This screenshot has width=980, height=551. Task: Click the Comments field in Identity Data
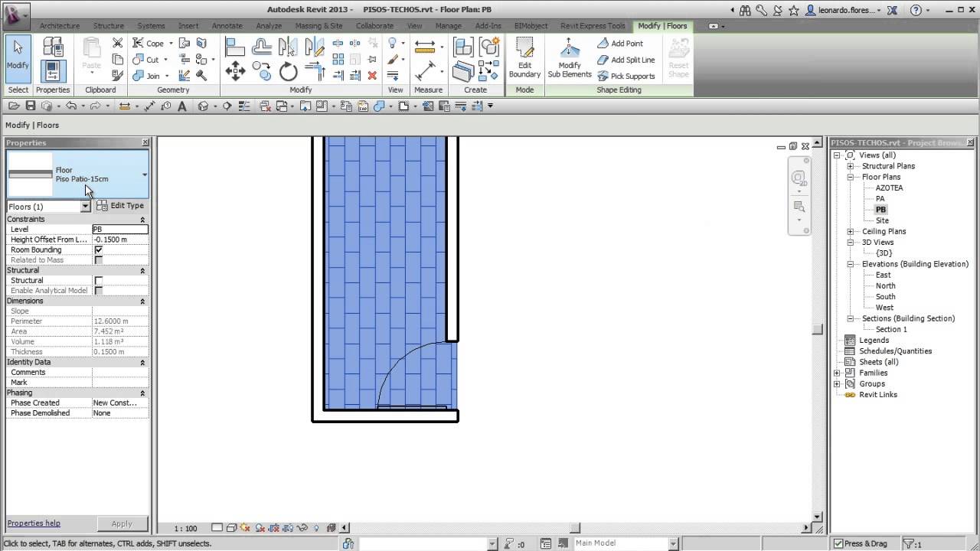120,373
